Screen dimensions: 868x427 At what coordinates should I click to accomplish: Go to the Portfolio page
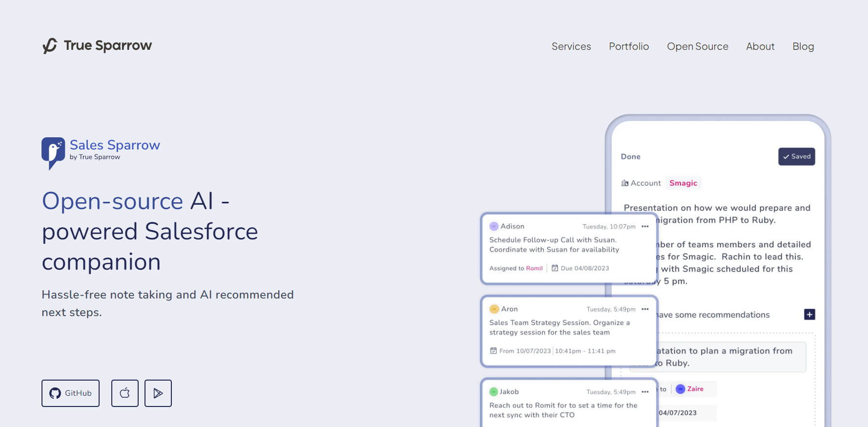click(x=629, y=46)
